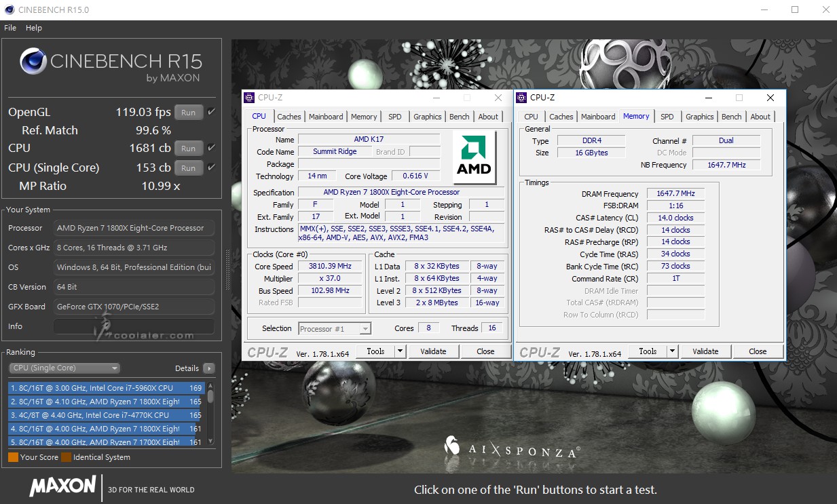The image size is (837, 504).
Task: Switch to About tab in left CPU-Z
Action: pos(488,117)
